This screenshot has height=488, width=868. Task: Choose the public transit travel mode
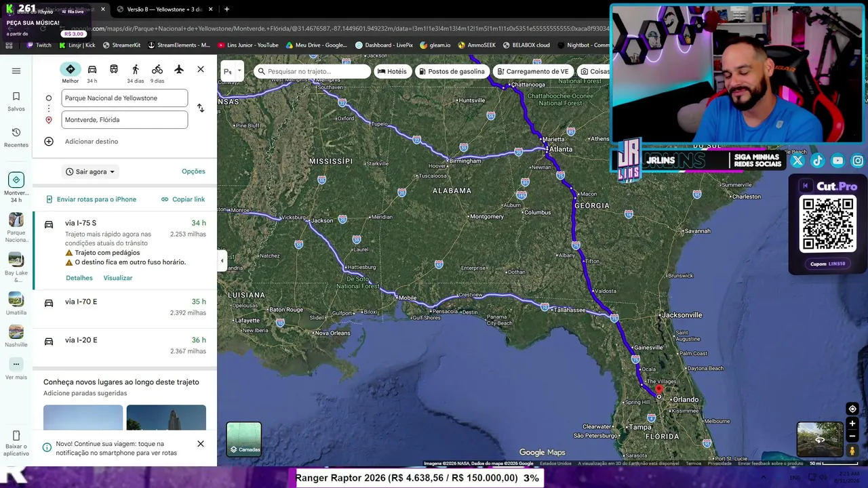tap(114, 70)
